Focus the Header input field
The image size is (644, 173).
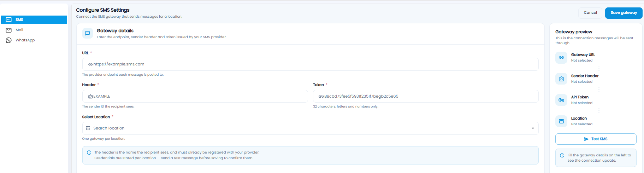pyautogui.click(x=195, y=96)
